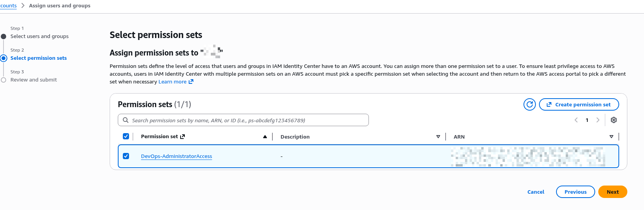
Task: Toggle the select-all permission sets checkbox
Action: click(x=126, y=136)
